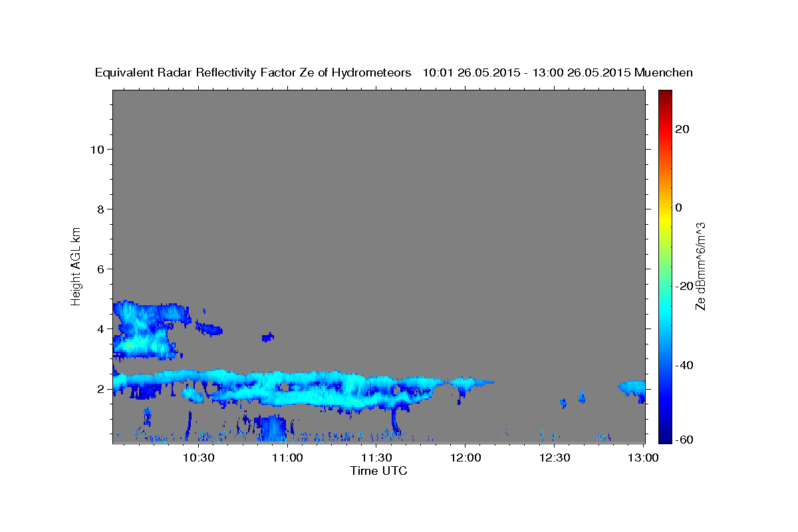This screenshot has width=798, height=532.
Task: Click the date range "10:01 26.05.2015 - 13:00 26.05.2015"
Action: (527, 73)
